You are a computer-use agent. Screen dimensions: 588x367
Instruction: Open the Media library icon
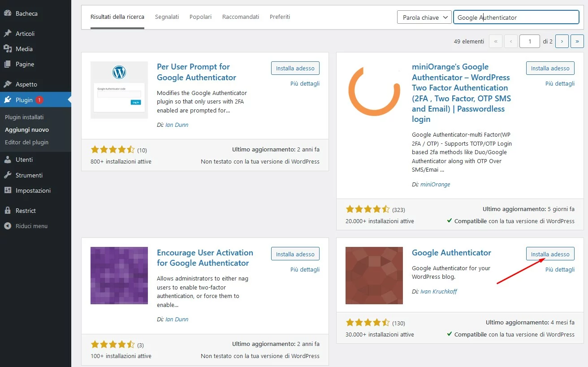pos(8,49)
